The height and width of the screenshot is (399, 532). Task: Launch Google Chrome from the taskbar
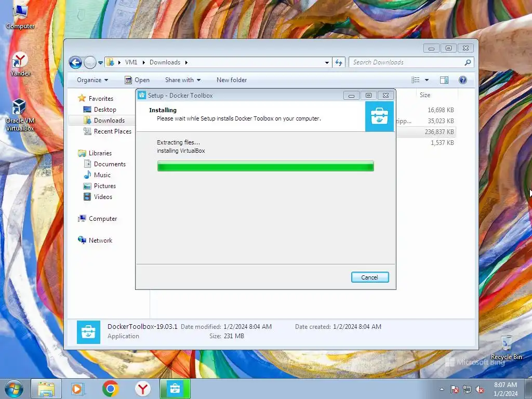tap(110, 389)
